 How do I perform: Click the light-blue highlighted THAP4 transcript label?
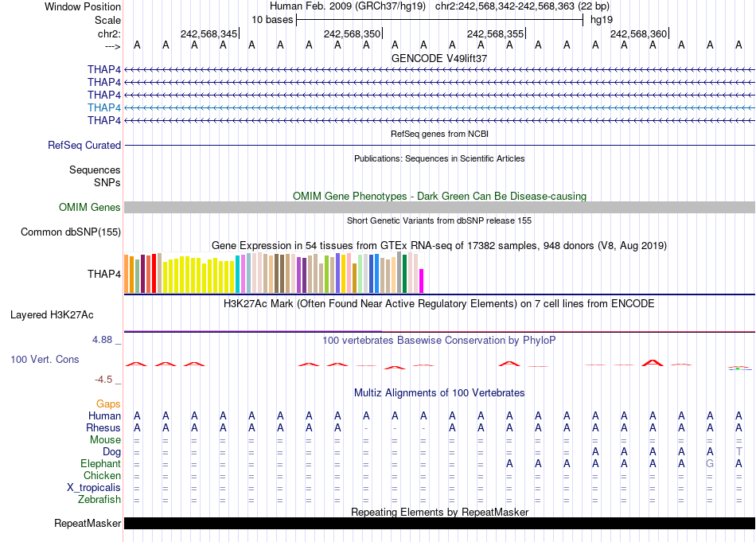(104, 107)
